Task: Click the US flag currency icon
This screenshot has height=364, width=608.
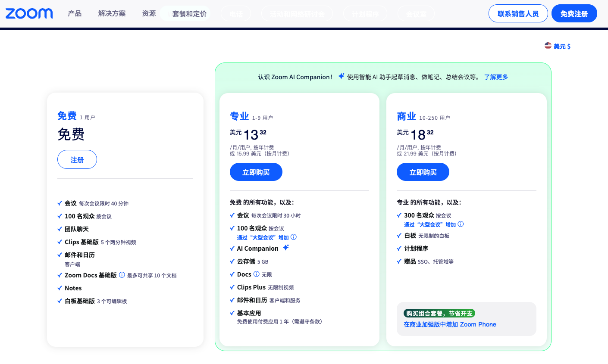Action: point(548,46)
